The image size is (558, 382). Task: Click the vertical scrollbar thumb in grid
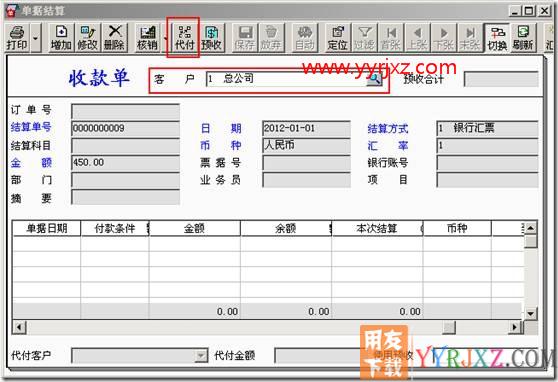pos(530,241)
